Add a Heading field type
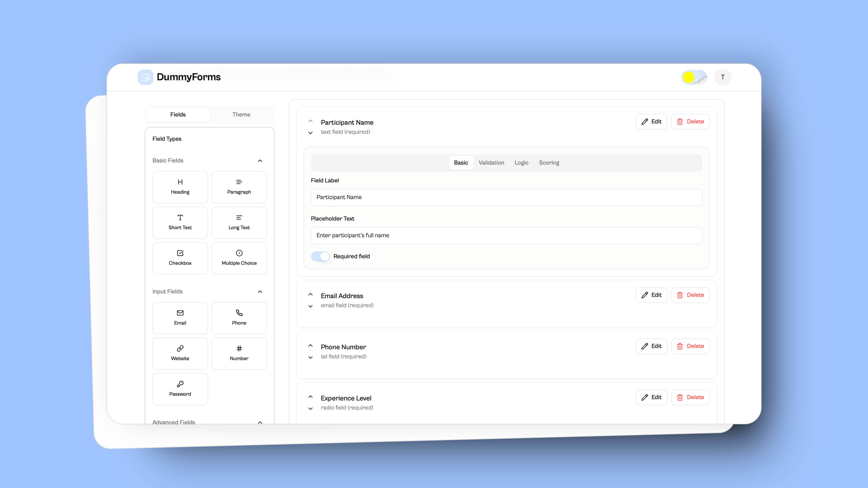Viewport: 868px width, 488px height. (180, 187)
